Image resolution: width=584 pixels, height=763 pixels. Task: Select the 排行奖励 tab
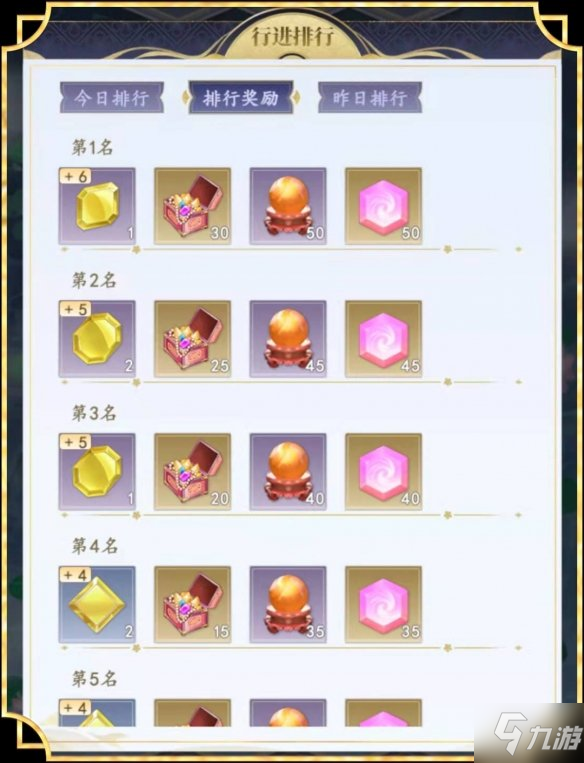(x=241, y=97)
